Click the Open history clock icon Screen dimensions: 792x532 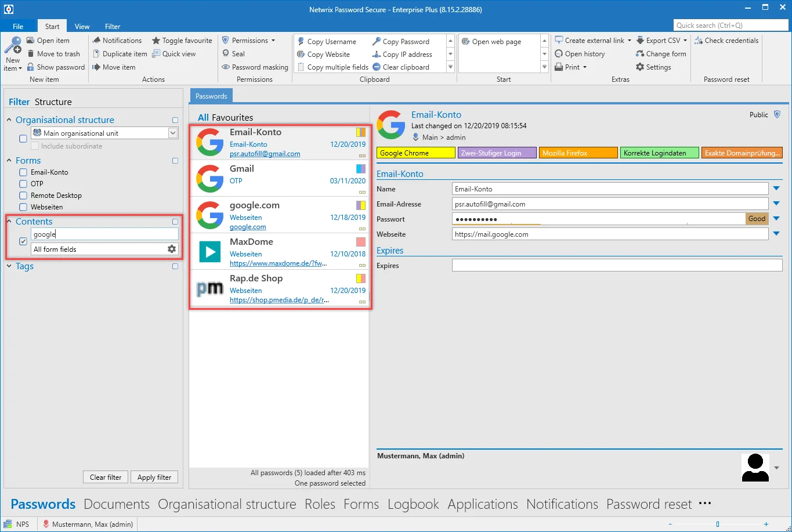pyautogui.click(x=559, y=53)
